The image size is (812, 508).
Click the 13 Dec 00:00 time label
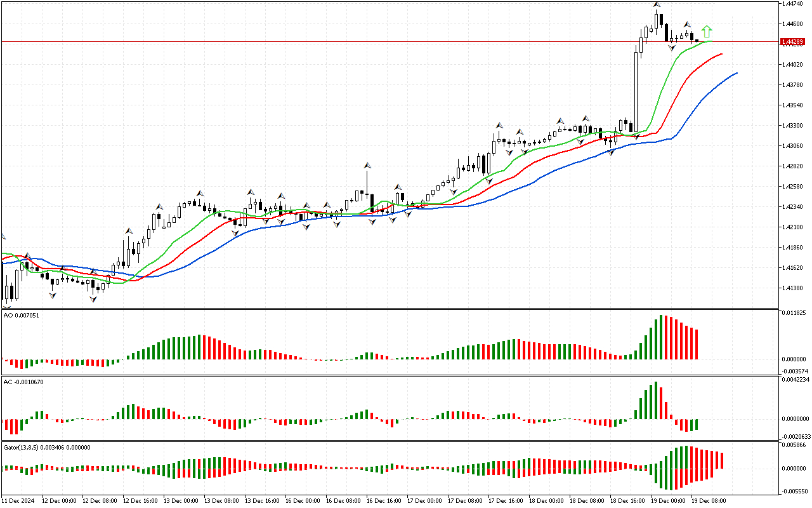[181, 501]
